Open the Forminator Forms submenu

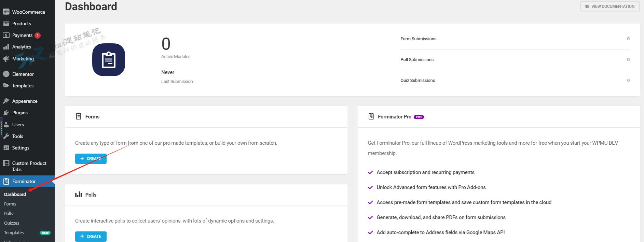(x=10, y=204)
